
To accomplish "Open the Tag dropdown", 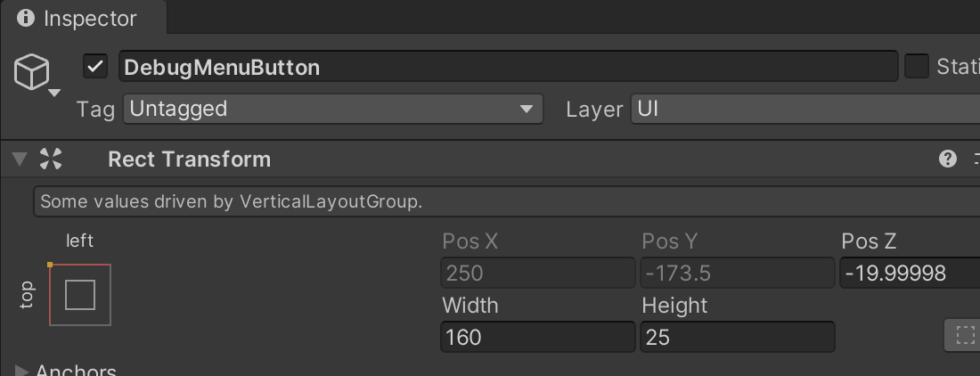I will [332, 110].
